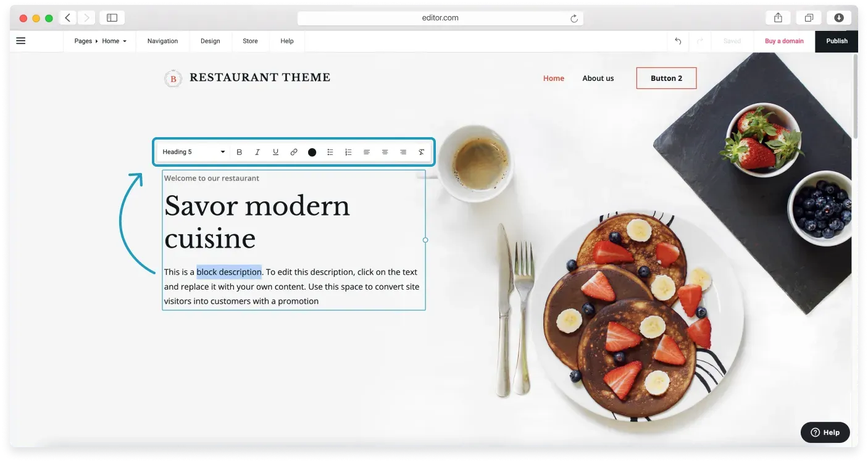This screenshot has width=868, height=462.
Task: Undo the last editor action
Action: [678, 41]
